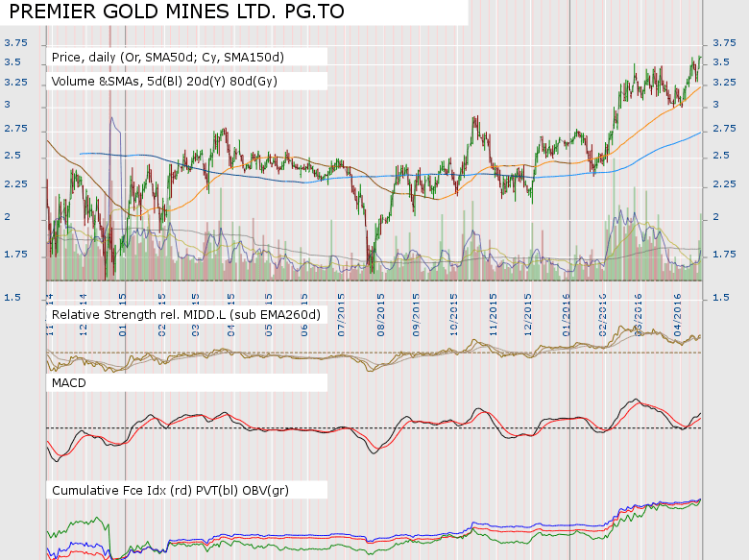Click the 02/2016 date label
This screenshot has width=749, height=560.
click(x=602, y=315)
